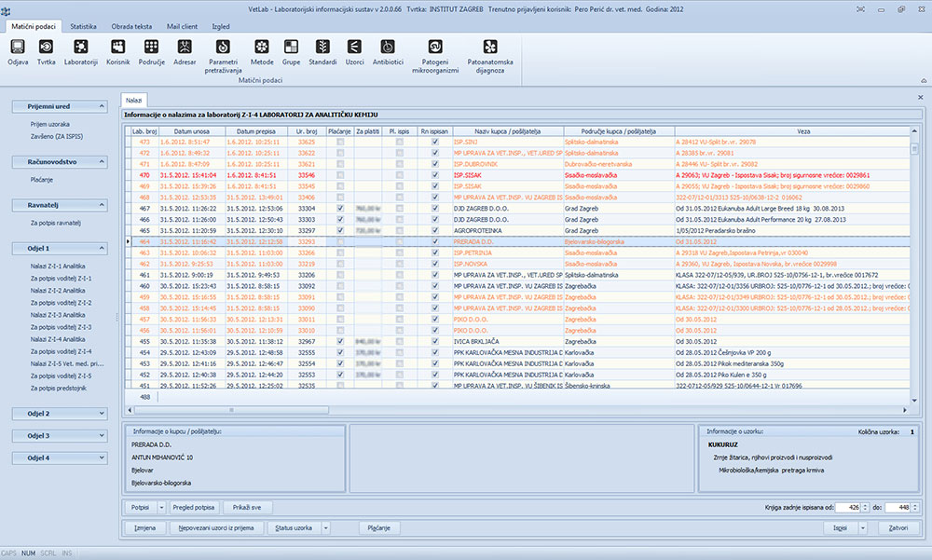The width and height of the screenshot is (932, 560).
Task: Click the Korisnik ribbon icon
Action: tap(117, 47)
